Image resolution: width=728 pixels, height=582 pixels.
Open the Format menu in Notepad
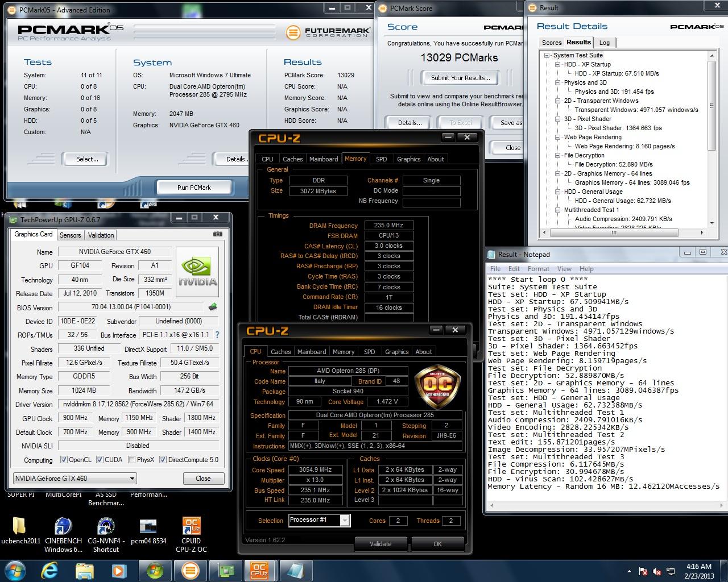[538, 269]
